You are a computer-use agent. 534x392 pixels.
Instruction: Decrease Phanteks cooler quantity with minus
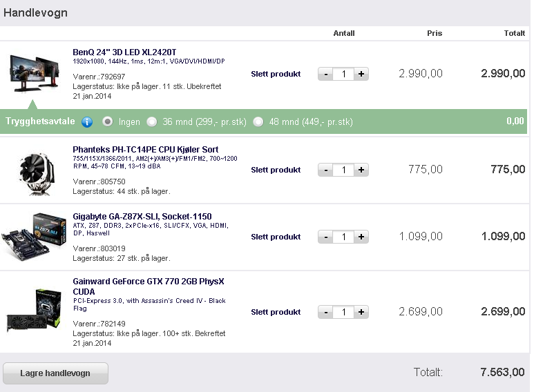tap(325, 170)
